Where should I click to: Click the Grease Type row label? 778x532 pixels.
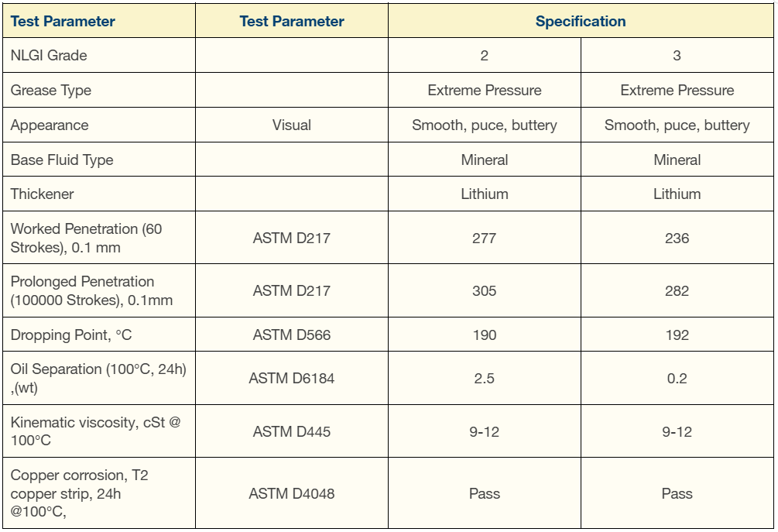[x=50, y=91]
